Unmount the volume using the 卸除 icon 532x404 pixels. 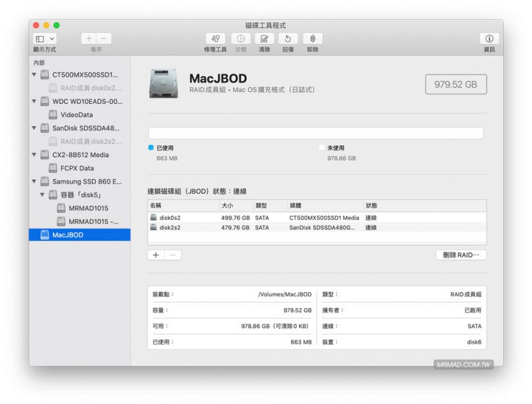tap(311, 39)
